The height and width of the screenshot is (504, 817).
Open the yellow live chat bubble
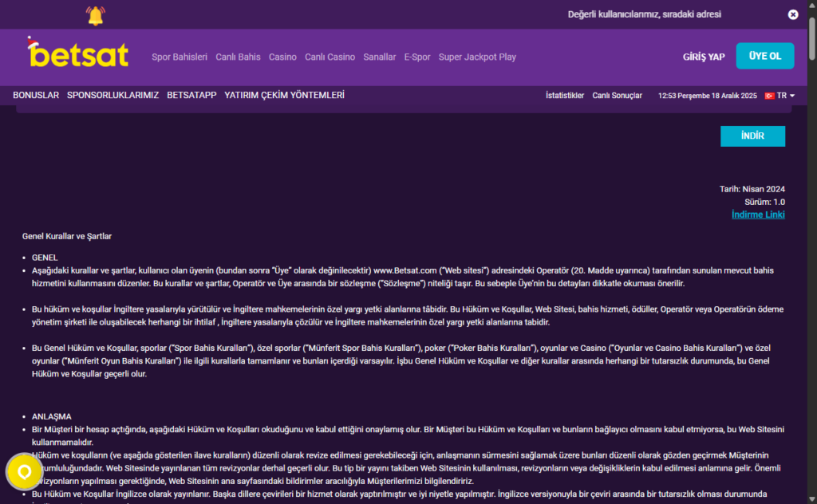tap(24, 472)
